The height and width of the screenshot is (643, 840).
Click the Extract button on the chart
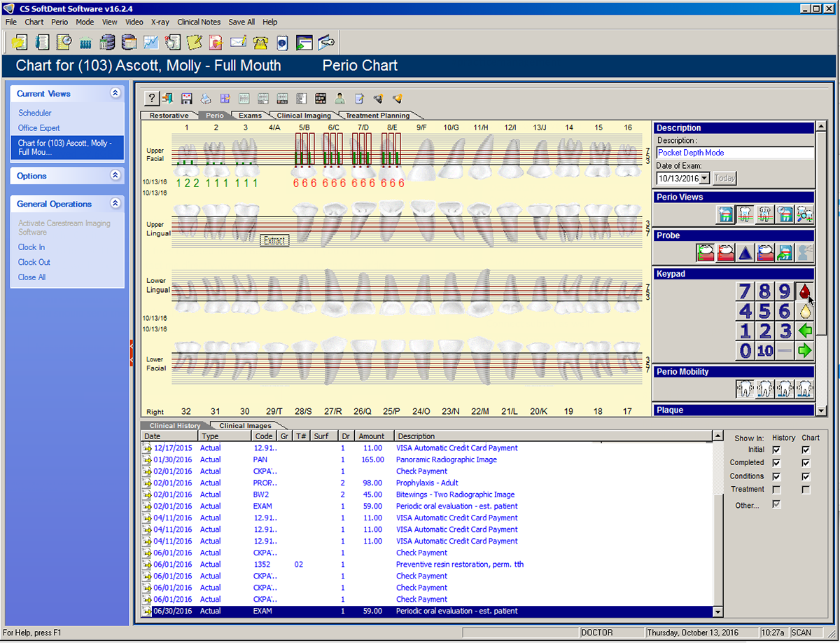pyautogui.click(x=274, y=240)
